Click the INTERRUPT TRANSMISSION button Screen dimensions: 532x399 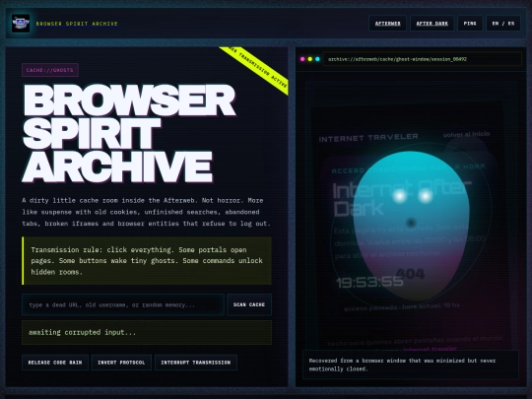[196, 363]
